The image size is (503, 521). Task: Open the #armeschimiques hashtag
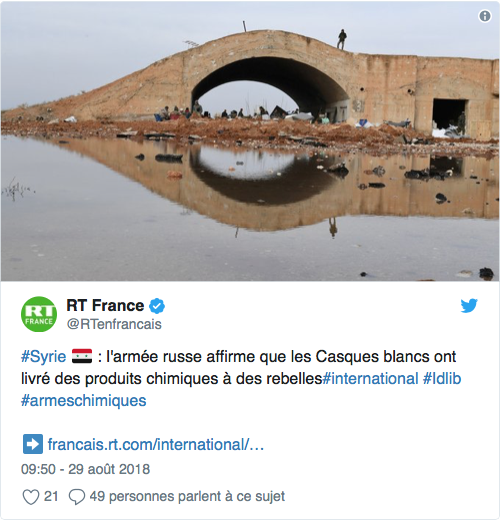[84, 401]
